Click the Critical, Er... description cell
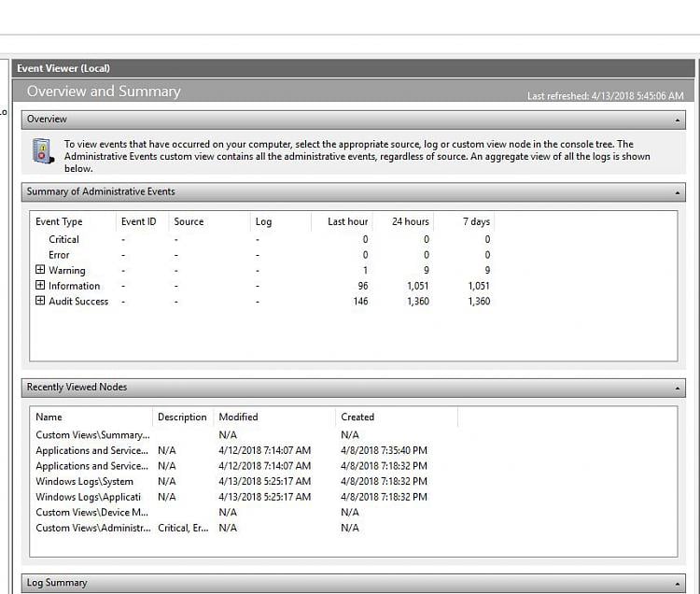Image resolution: width=700 pixels, height=594 pixels. 183,528
